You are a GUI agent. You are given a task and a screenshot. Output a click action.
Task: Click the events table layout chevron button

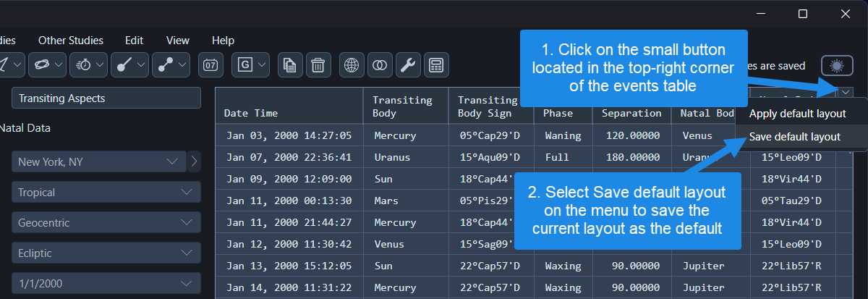(x=846, y=93)
